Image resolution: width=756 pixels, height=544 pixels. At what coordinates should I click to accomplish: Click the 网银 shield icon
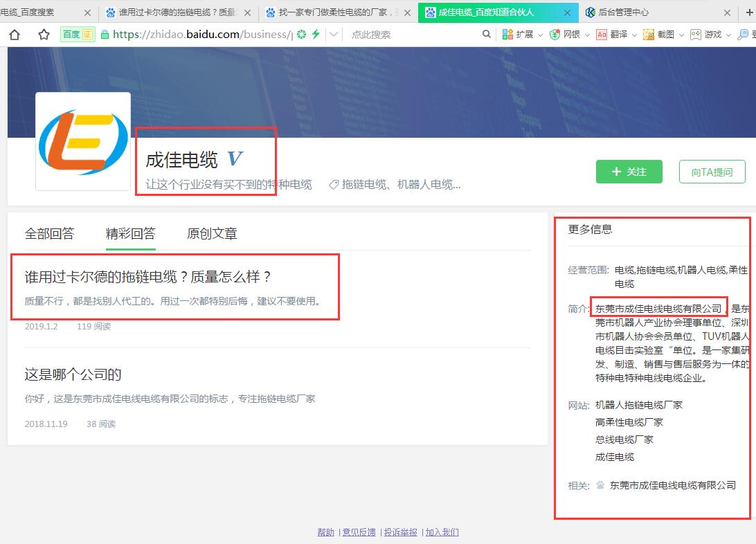[555, 35]
